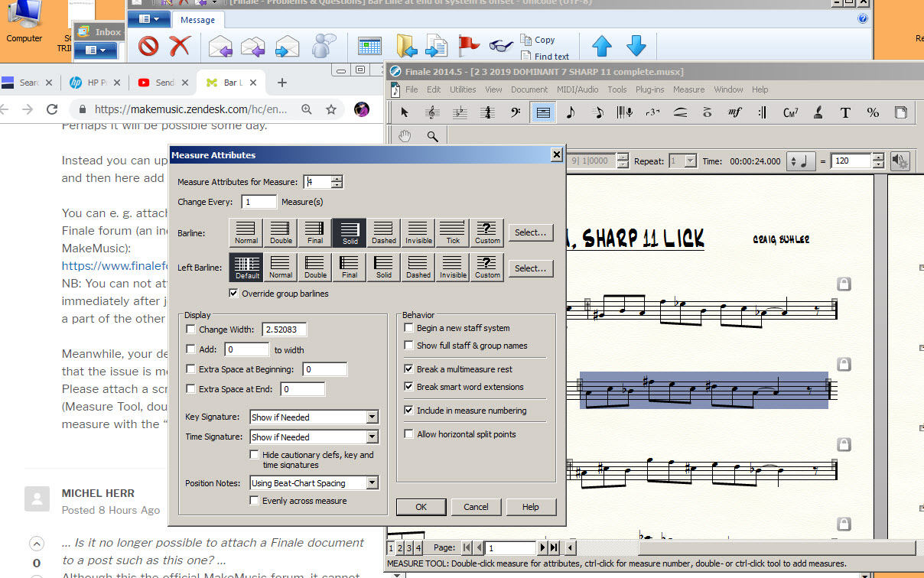Open the Key Signature dropdown
924x578 pixels.
[372, 417]
